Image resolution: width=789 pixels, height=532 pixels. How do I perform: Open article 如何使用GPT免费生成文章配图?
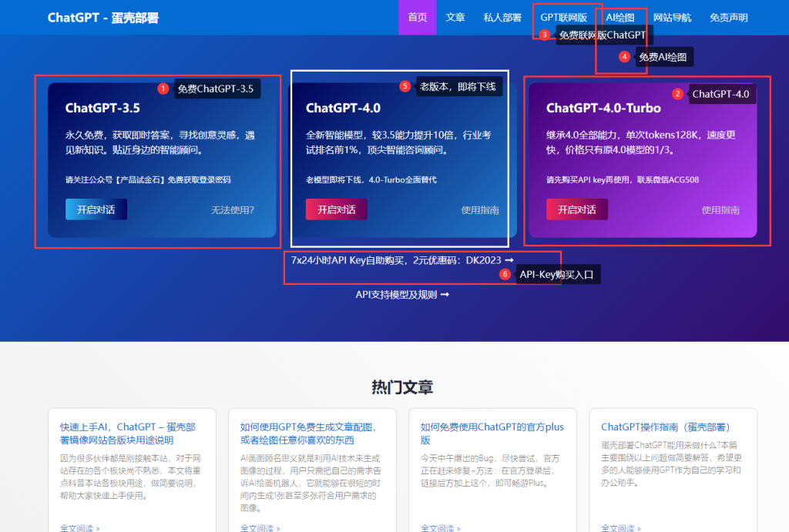coord(308,433)
